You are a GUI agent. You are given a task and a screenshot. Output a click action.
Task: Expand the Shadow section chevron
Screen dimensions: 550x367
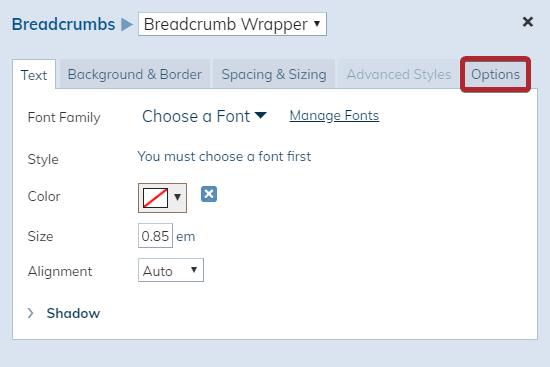click(31, 313)
